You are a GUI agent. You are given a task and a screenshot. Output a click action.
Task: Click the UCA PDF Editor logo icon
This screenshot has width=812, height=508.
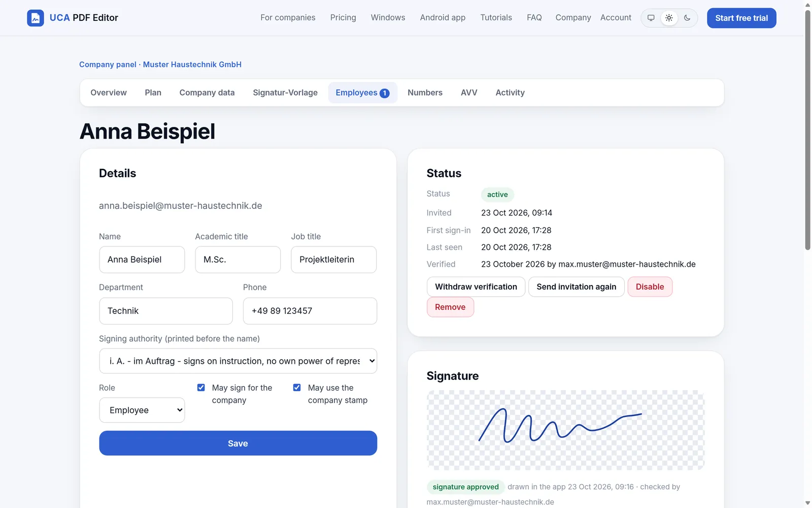pos(36,18)
